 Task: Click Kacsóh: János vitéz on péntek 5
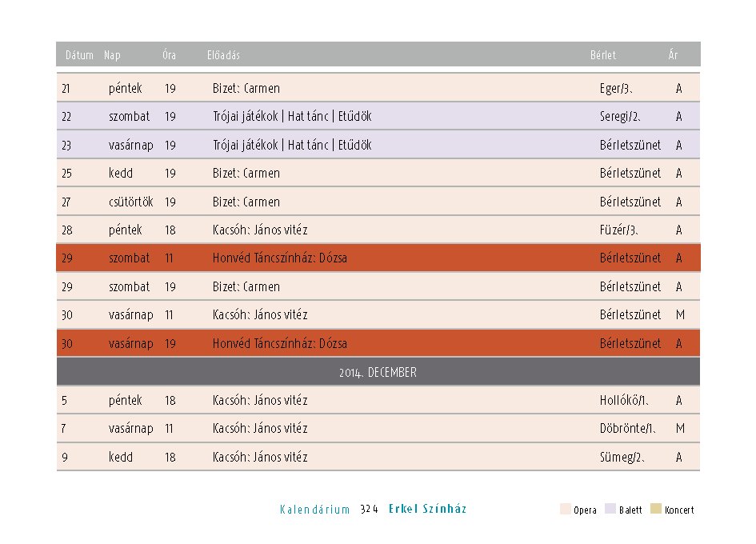(x=260, y=400)
